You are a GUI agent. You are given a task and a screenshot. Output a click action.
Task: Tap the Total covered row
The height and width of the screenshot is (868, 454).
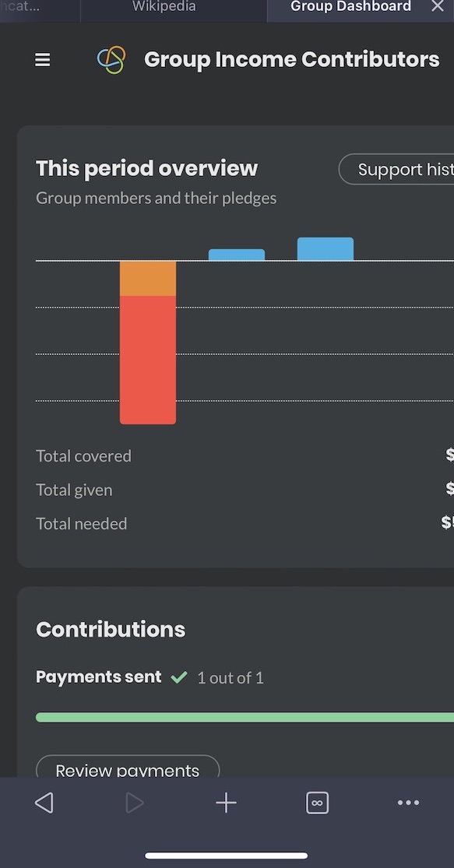[x=83, y=455]
